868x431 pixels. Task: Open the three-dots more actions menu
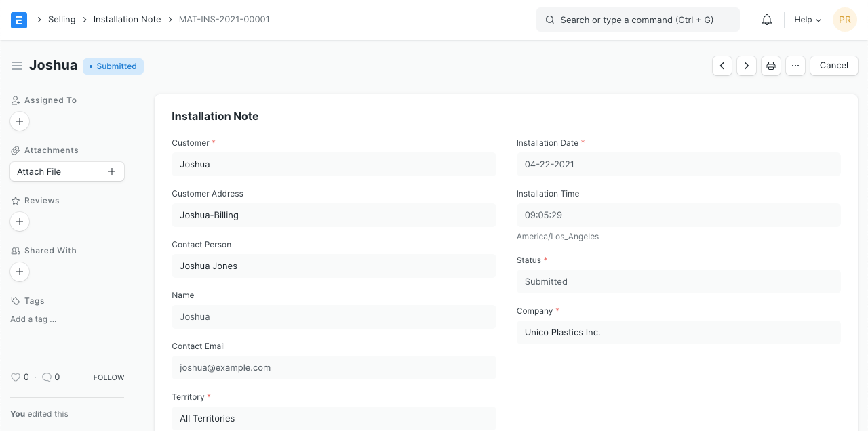(795, 66)
